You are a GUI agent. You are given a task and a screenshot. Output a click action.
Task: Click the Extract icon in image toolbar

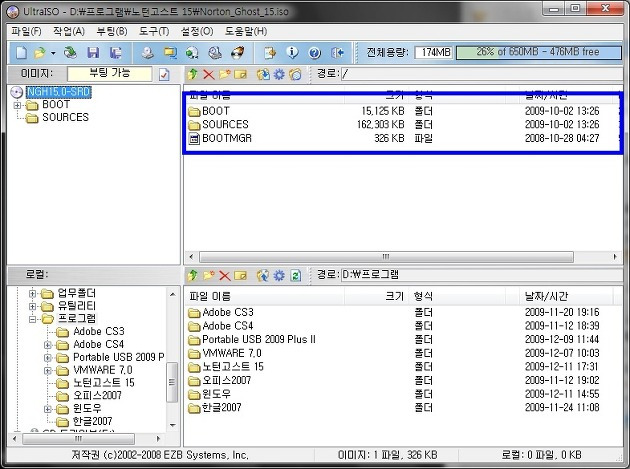tap(263, 74)
